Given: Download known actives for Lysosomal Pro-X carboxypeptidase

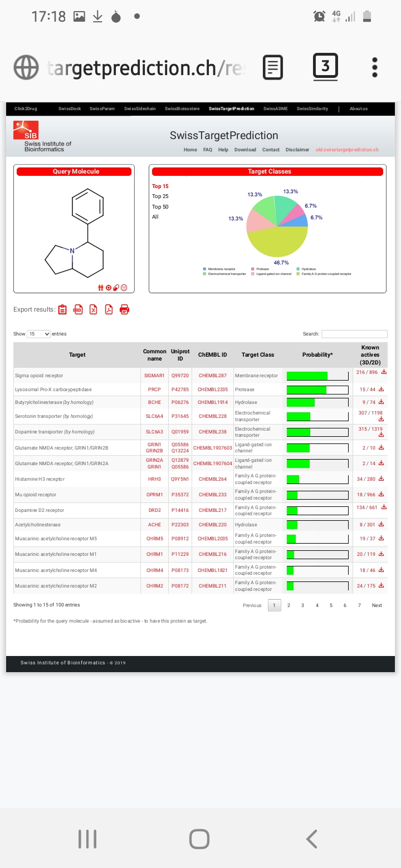Looking at the screenshot, I should 382,389.
